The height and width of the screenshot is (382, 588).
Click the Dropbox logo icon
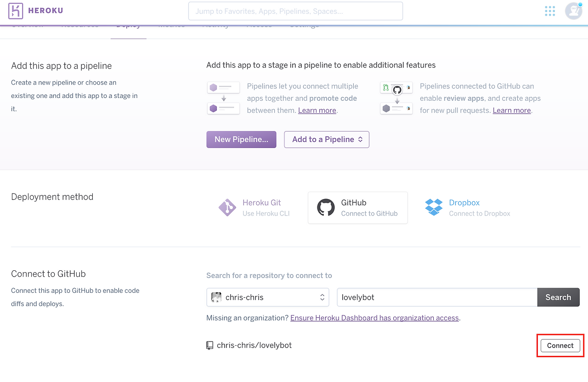[434, 207]
